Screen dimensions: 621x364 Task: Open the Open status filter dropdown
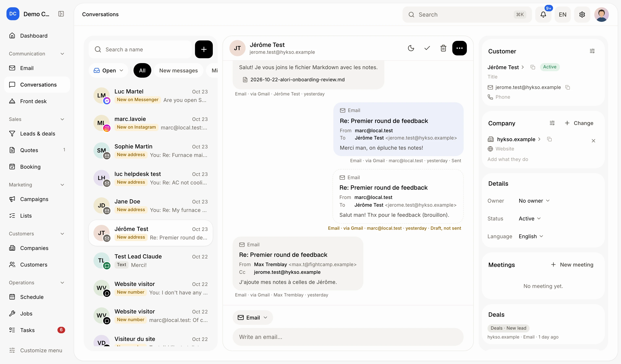(x=108, y=70)
